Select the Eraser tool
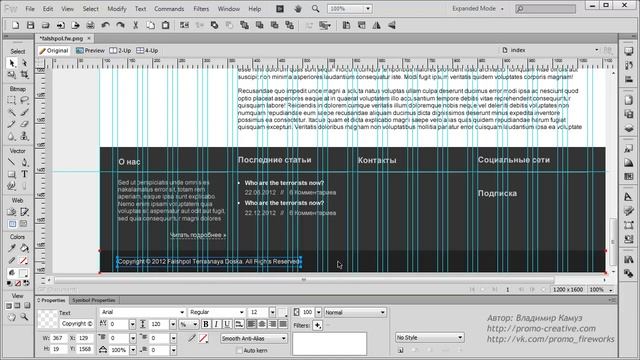 point(24,124)
